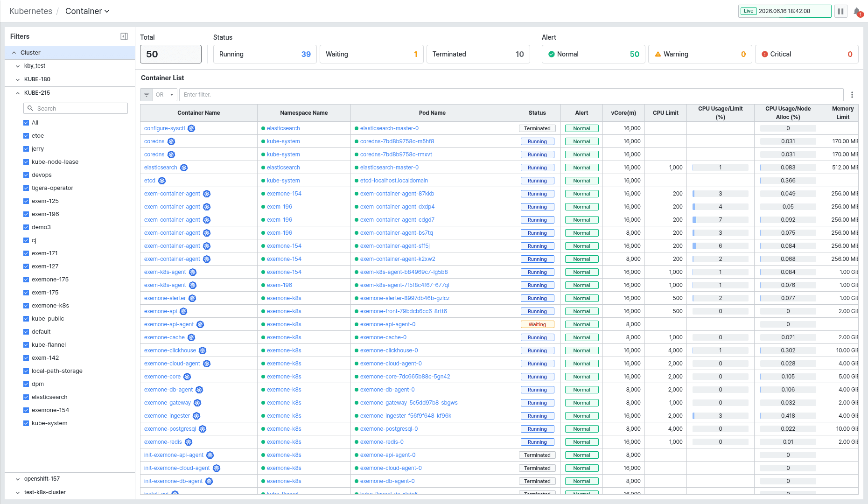Screen dimensions: 868x504
Task: Uncheck the All namespaces checkbox
Action: (26, 123)
